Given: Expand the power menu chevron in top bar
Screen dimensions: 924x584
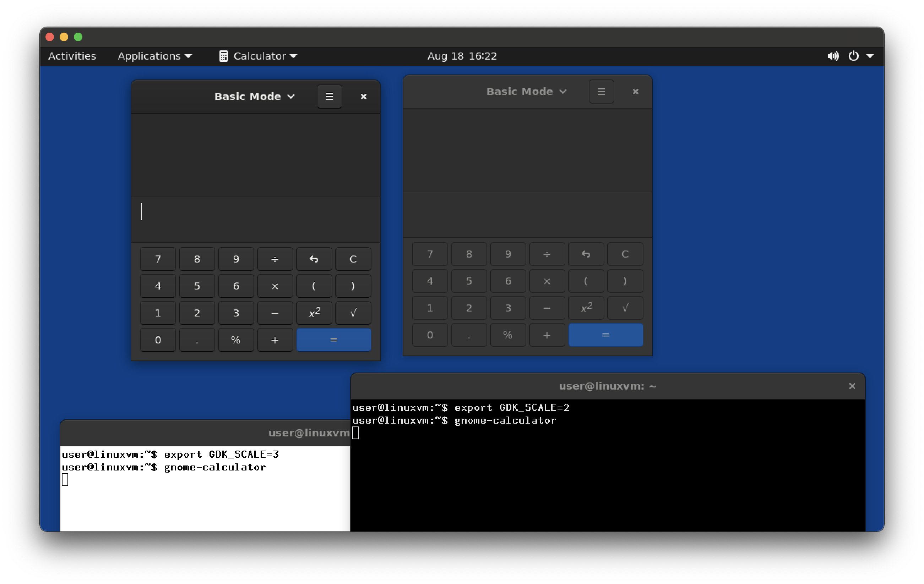Looking at the screenshot, I should tap(870, 56).
